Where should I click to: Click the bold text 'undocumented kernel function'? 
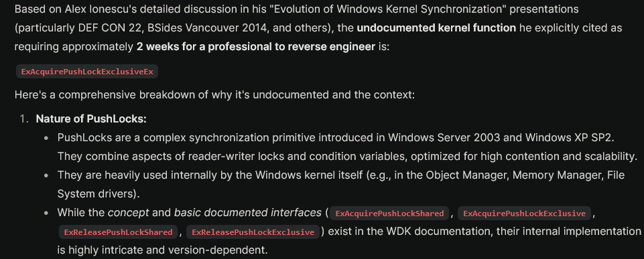[436, 28]
